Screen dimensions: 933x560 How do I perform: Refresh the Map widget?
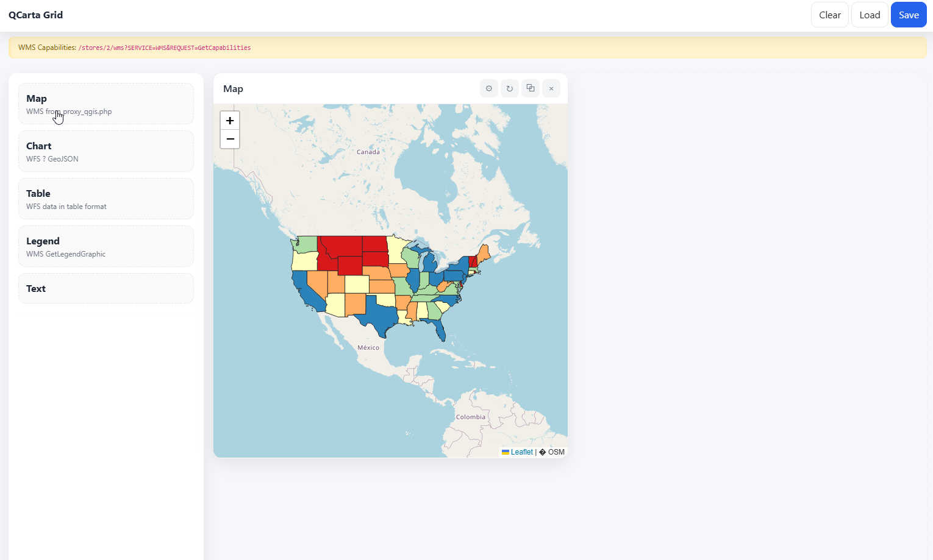(510, 88)
